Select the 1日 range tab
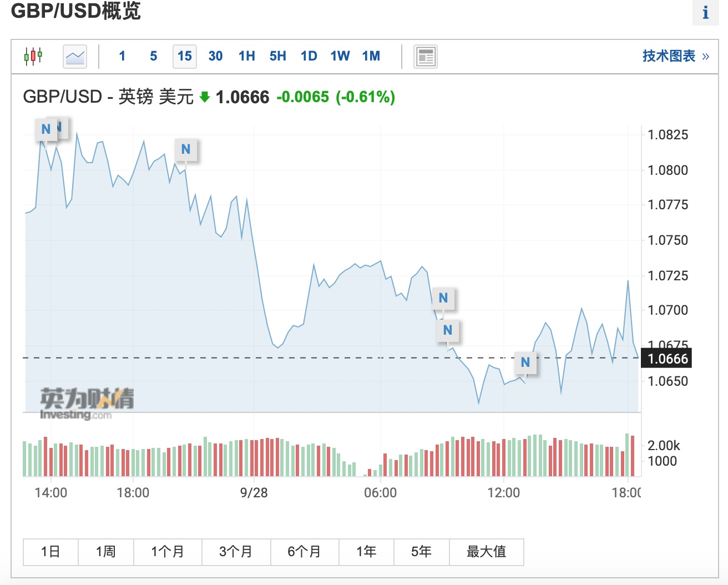The width and height of the screenshot is (728, 585). 50,552
